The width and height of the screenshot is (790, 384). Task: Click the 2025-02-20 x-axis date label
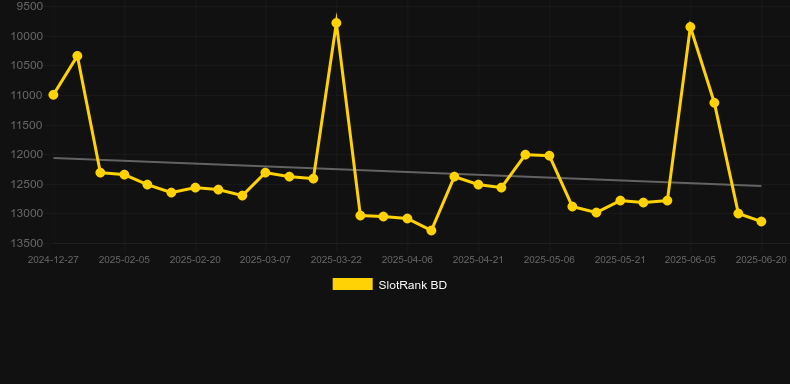195,260
